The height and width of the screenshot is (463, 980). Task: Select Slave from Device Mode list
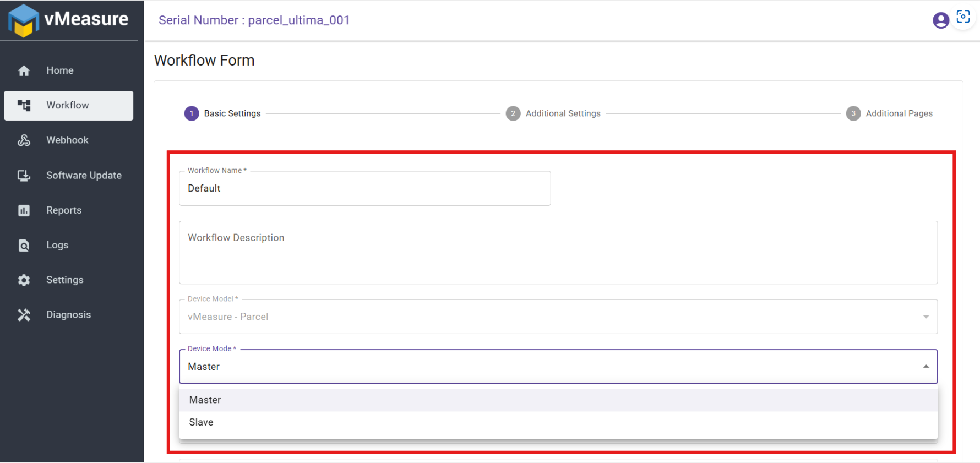pyautogui.click(x=201, y=422)
